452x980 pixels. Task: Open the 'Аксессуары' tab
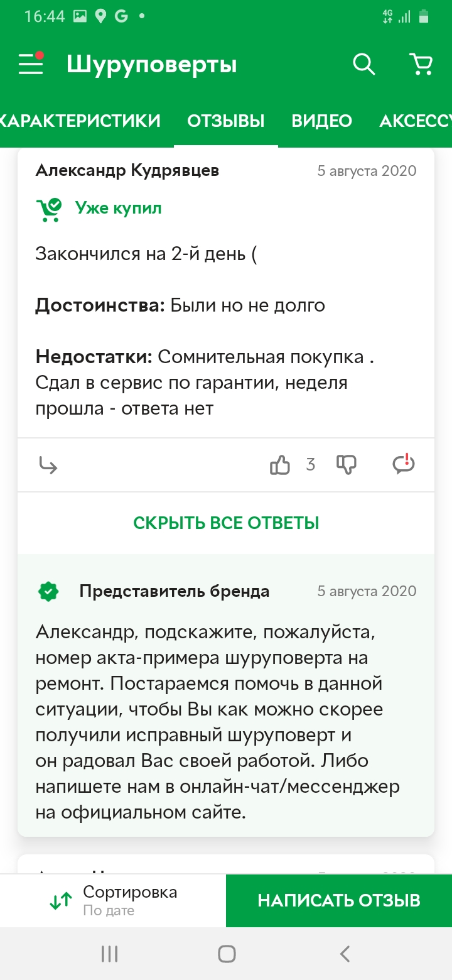(x=416, y=121)
